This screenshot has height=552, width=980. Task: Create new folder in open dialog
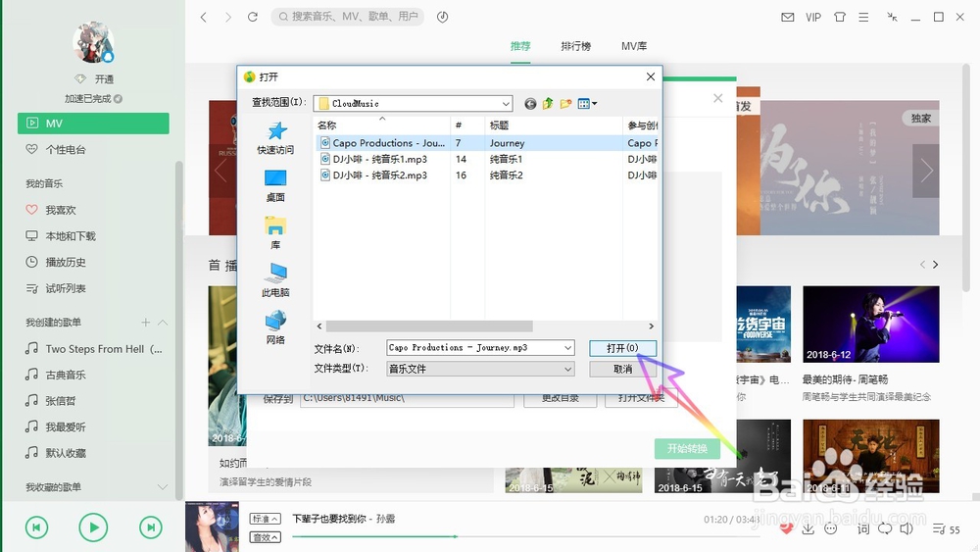pyautogui.click(x=565, y=104)
